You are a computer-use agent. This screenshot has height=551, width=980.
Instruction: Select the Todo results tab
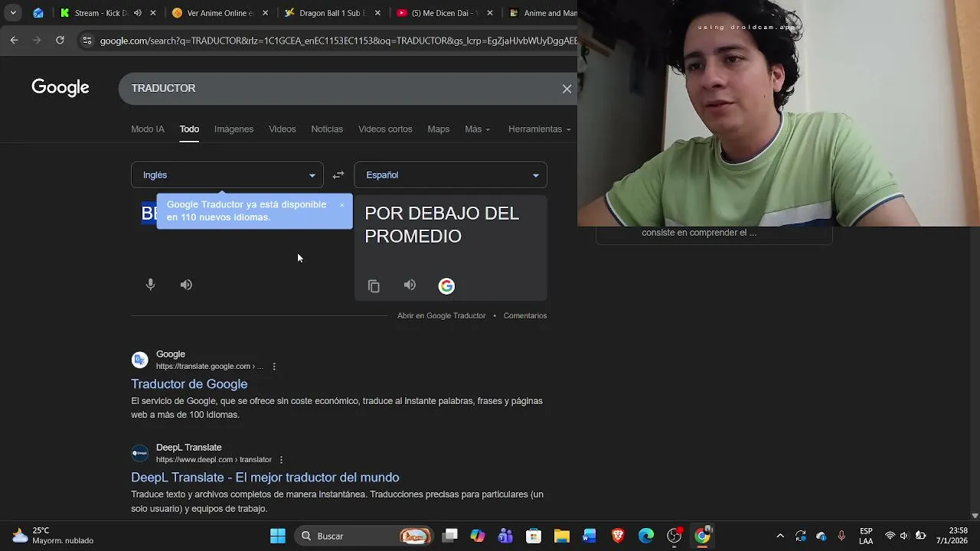tap(189, 129)
